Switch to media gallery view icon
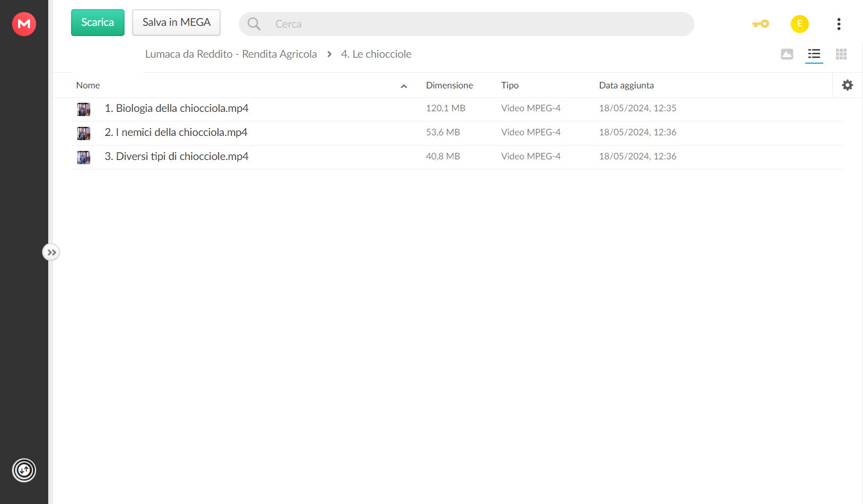Screen dimensions: 863x504 (x=787, y=54)
